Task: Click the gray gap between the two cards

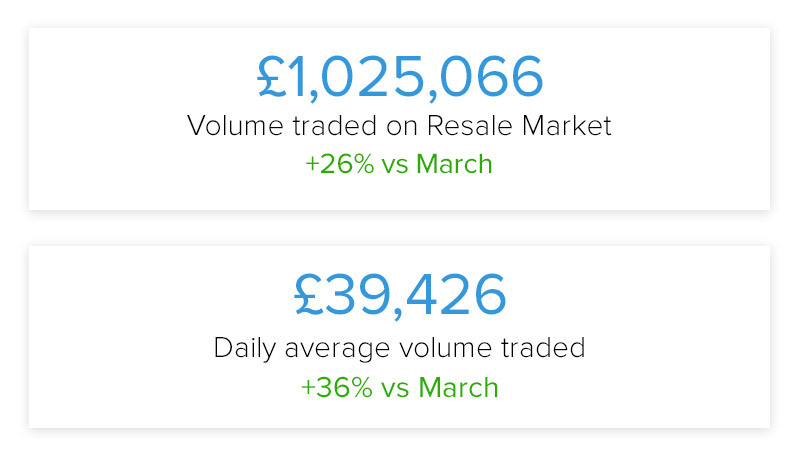Action: click(399, 228)
